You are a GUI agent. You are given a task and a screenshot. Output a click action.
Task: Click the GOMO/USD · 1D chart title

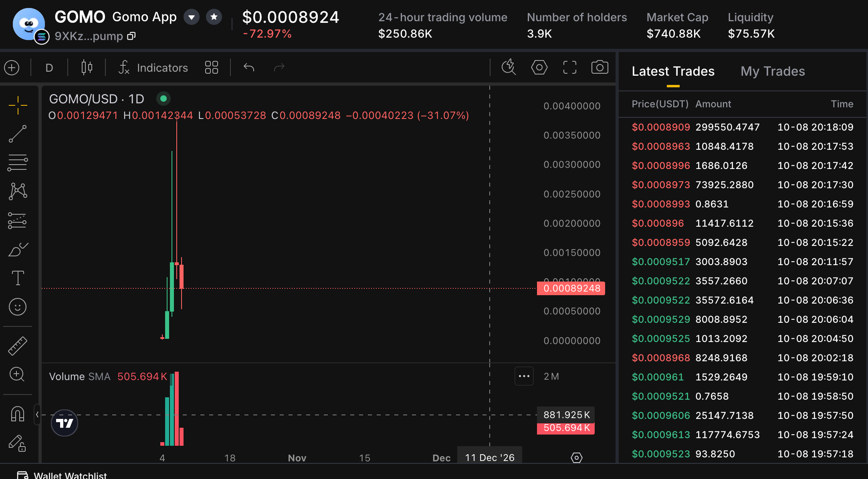[97, 99]
